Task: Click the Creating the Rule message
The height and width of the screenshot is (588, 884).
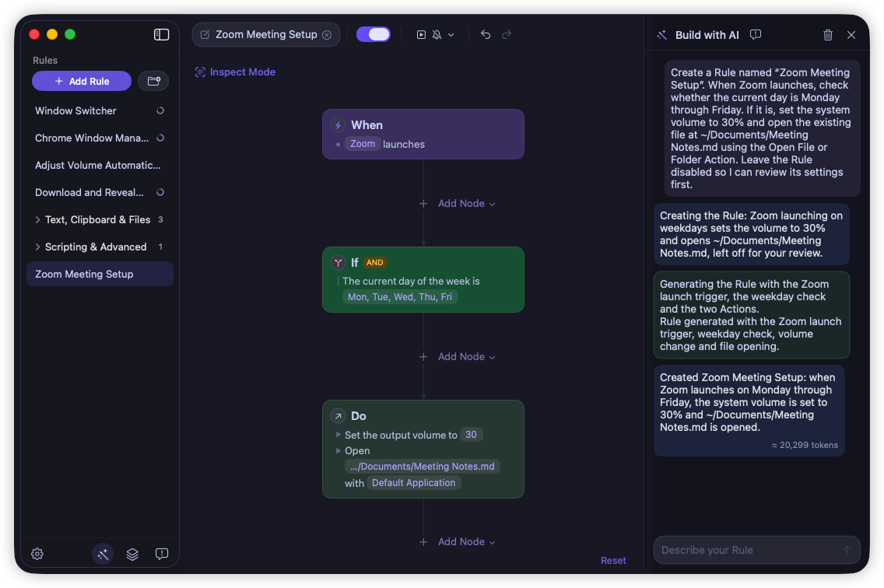Action: point(751,235)
